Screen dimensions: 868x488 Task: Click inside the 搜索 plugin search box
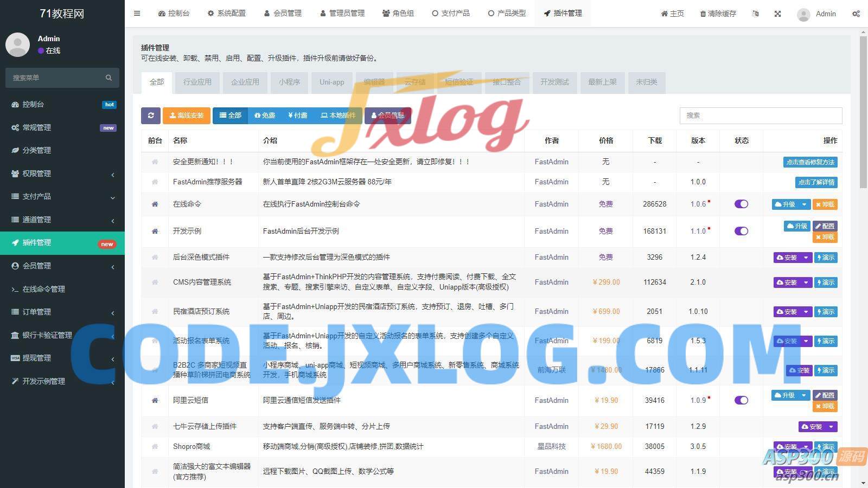click(759, 115)
